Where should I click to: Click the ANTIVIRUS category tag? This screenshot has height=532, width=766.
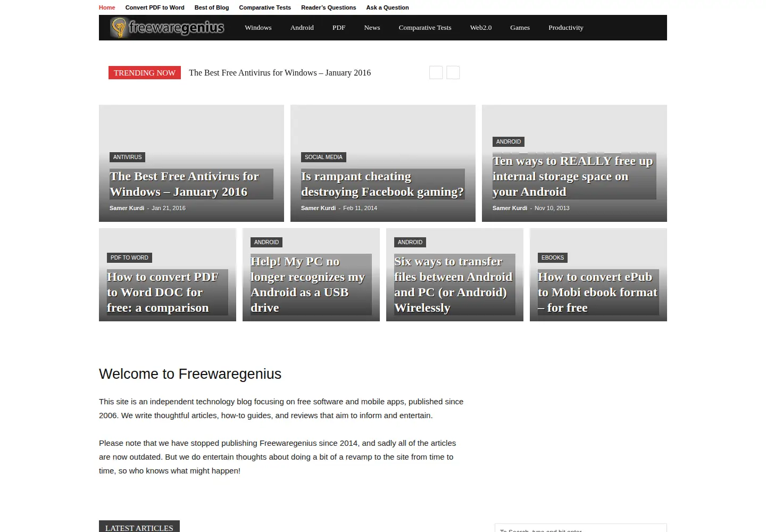[127, 157]
